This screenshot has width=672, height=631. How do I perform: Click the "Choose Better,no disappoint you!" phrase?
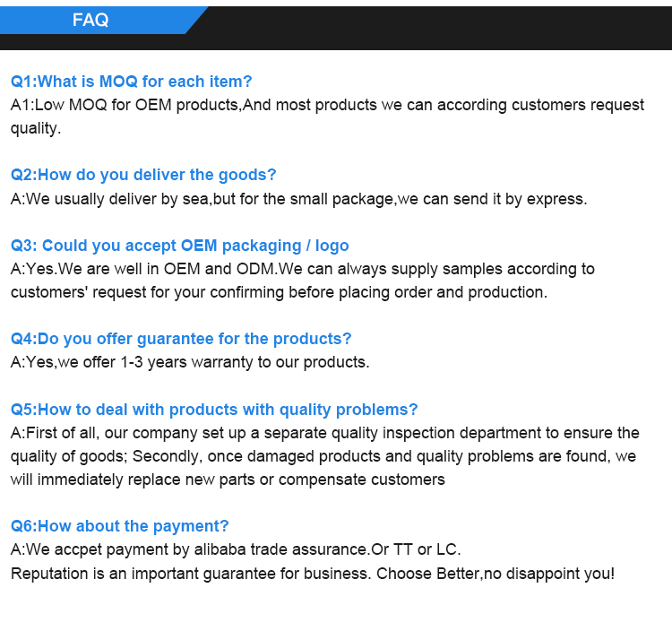(495, 574)
